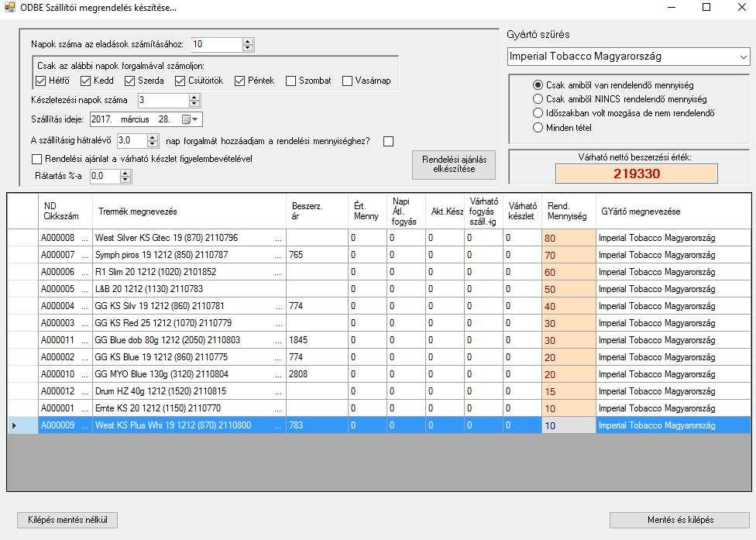Viewport: 756px width, 540px height.
Task: Click the 'Rend. Mennyiség' column header
Action: [x=569, y=212]
